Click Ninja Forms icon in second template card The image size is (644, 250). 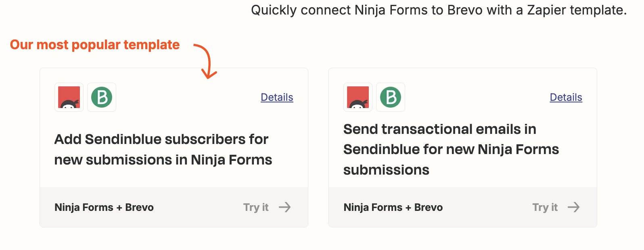click(x=358, y=97)
